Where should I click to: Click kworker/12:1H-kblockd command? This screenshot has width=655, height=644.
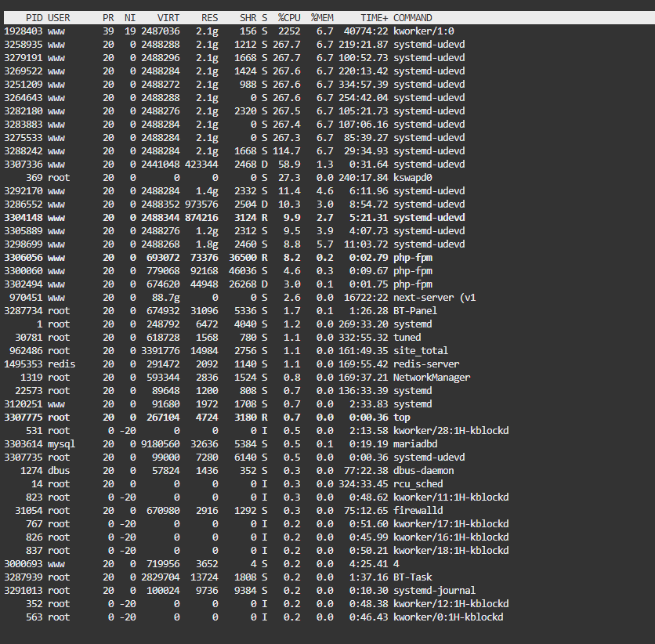pyautogui.click(x=451, y=604)
